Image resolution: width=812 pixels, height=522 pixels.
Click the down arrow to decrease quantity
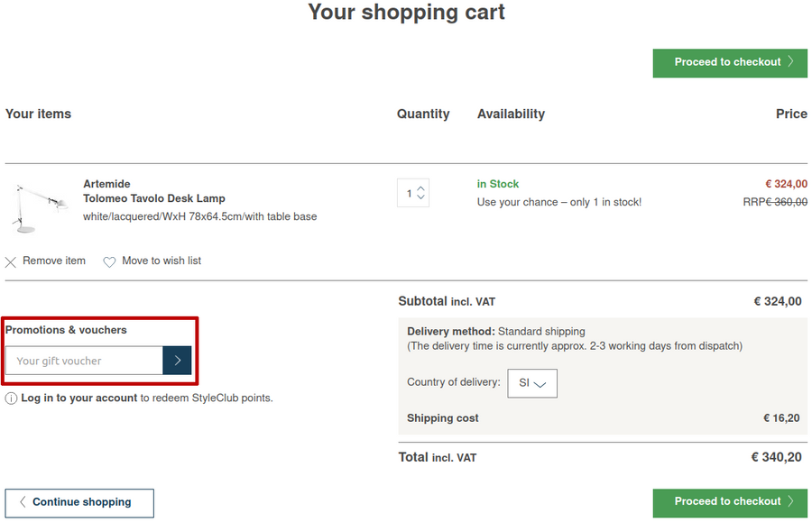pos(421,197)
